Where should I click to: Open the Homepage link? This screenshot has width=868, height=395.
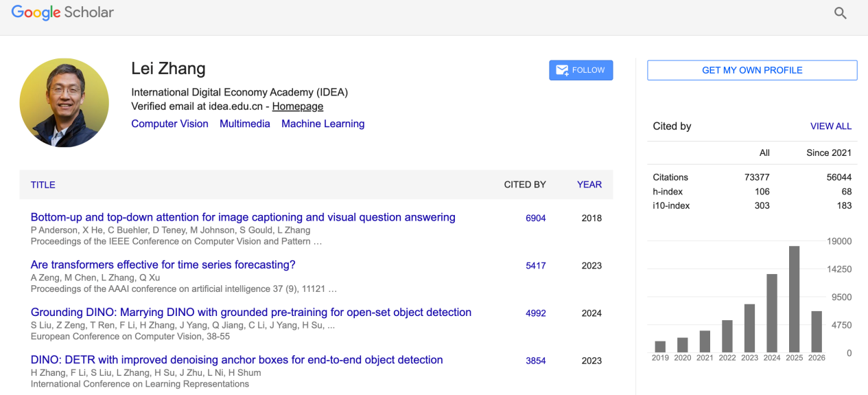point(298,106)
